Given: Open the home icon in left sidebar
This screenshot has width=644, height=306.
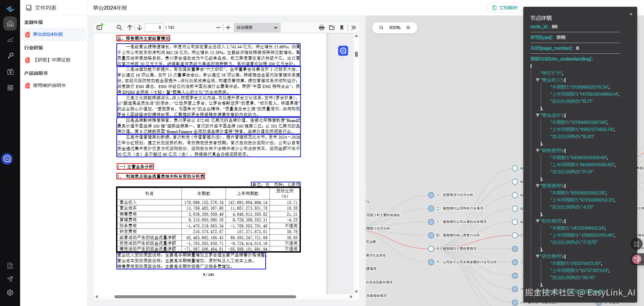Looking at the screenshot, I should click(10, 24).
